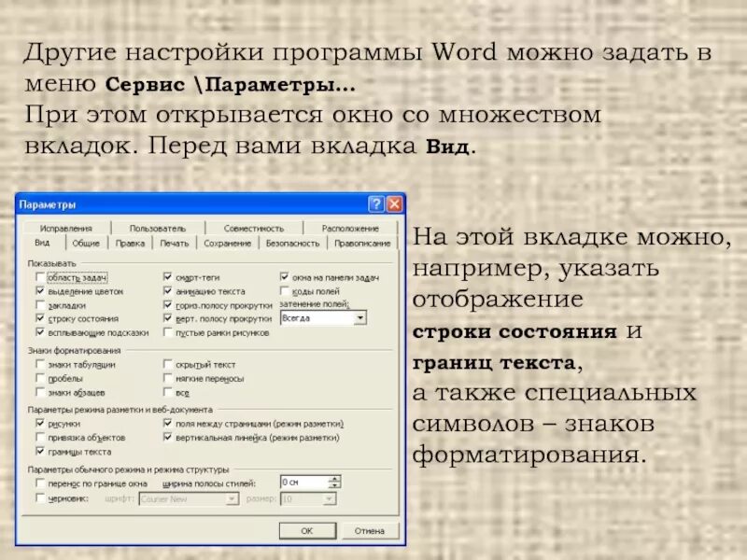This screenshot has height=560, width=747.
Task: Open the размер dropdown showing 10
Action: [330, 498]
